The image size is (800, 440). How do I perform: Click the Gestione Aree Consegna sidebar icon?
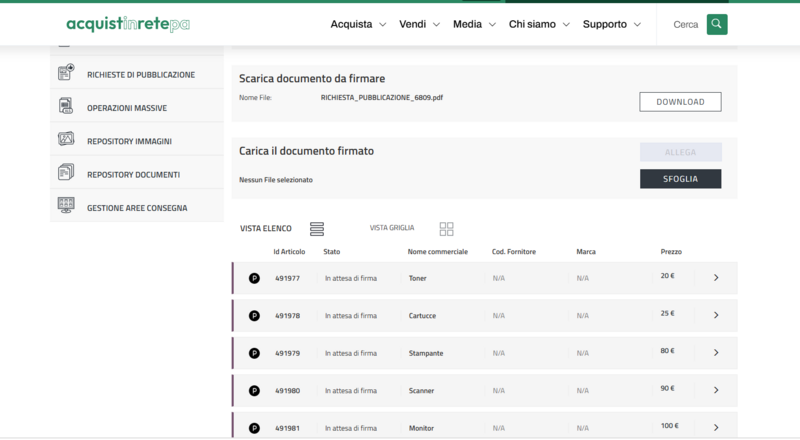point(66,205)
